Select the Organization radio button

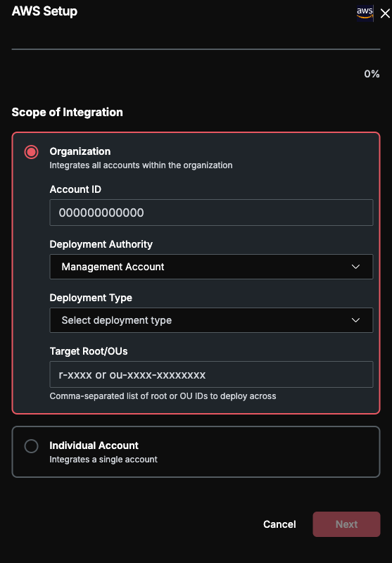pyautogui.click(x=31, y=152)
